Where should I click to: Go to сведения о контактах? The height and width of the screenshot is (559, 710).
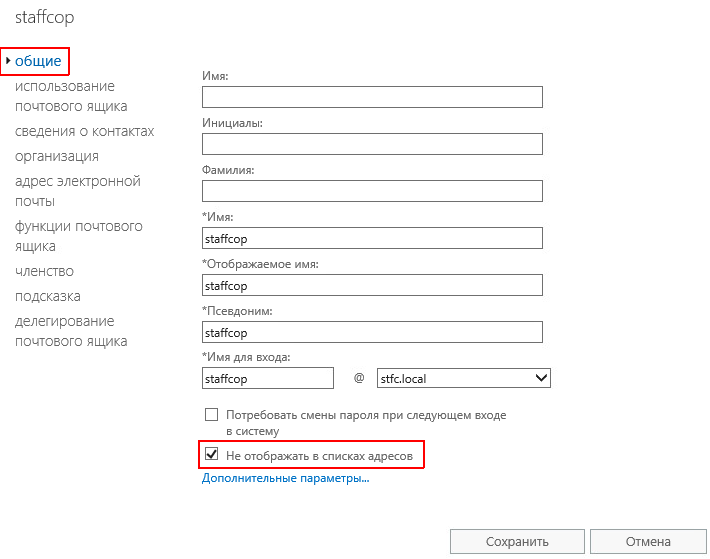click(x=84, y=131)
